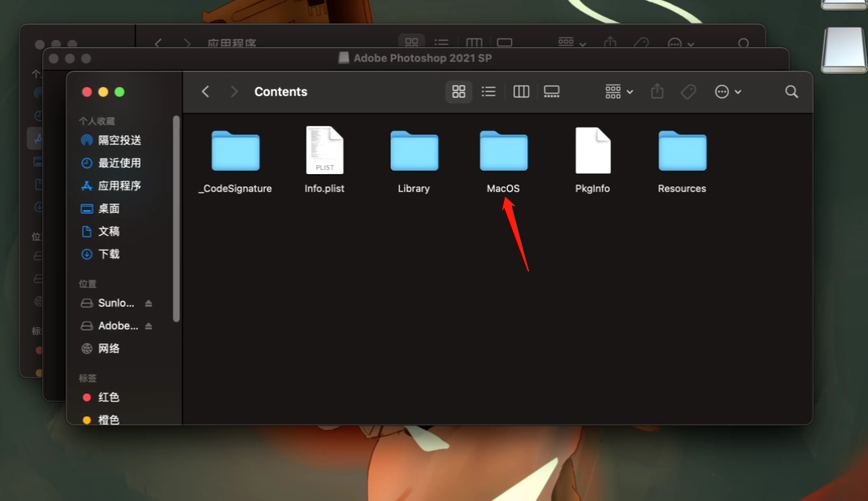Click tags icon in 应用程序 window
The height and width of the screenshot is (501, 868).
pos(641,42)
